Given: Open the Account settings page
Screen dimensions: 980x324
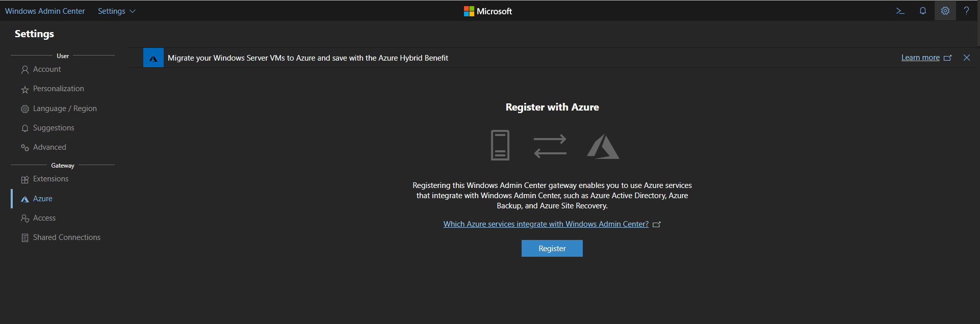Looking at the screenshot, I should [x=47, y=69].
